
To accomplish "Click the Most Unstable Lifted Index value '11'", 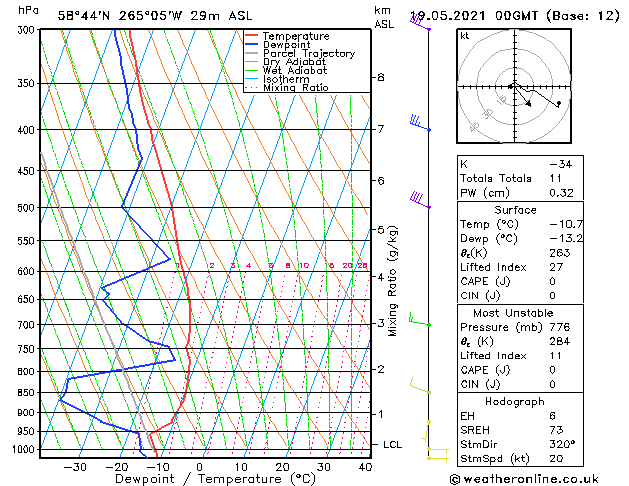I will tap(556, 356).
